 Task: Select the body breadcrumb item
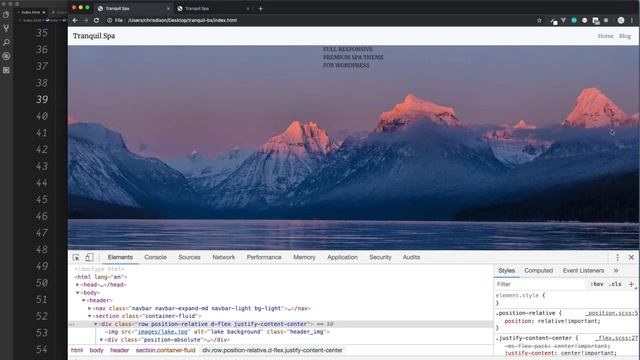[96, 350]
